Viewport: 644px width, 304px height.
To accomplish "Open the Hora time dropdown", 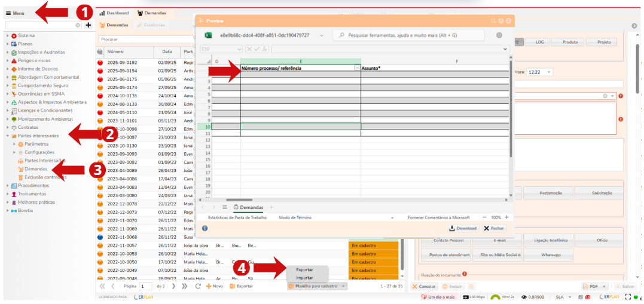I will click(548, 72).
